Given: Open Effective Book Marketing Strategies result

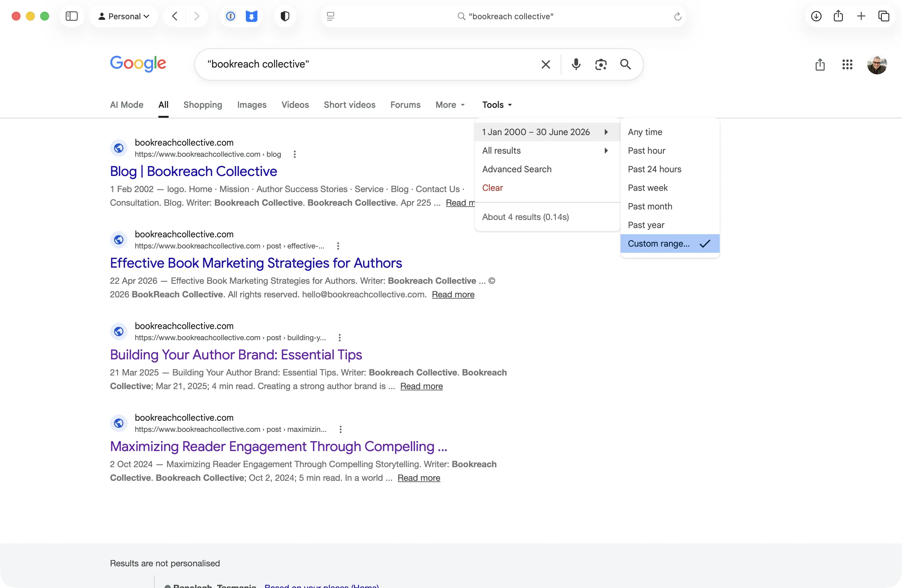Looking at the screenshot, I should 256,263.
